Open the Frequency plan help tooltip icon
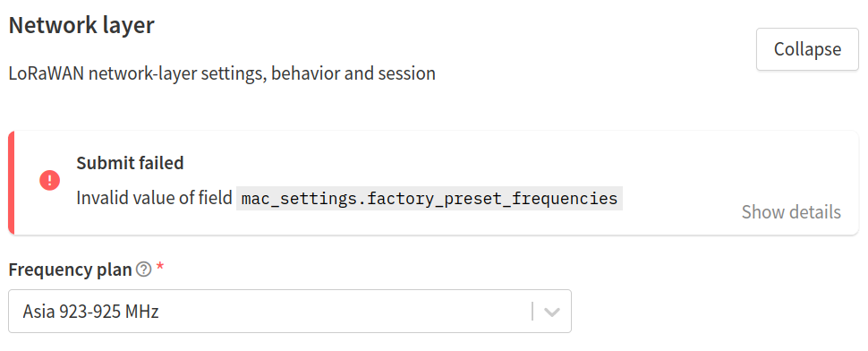This screenshot has height=351, width=868. 143,270
